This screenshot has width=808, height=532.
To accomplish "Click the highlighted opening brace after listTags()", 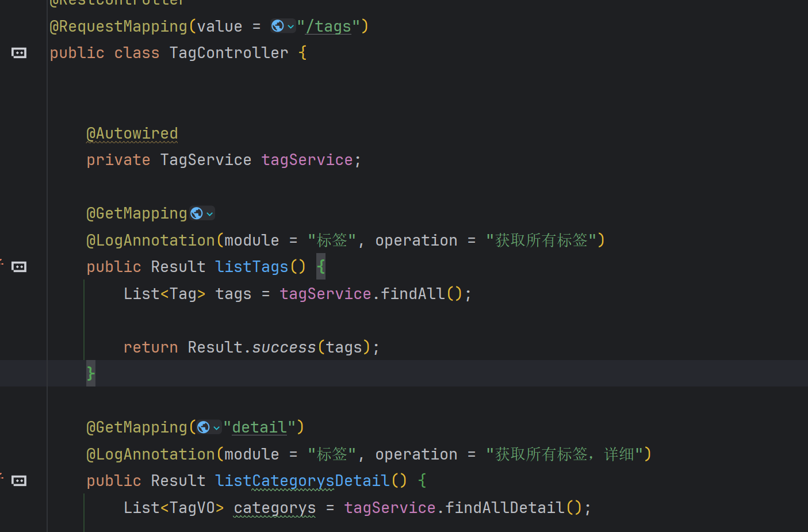I will [x=321, y=267].
